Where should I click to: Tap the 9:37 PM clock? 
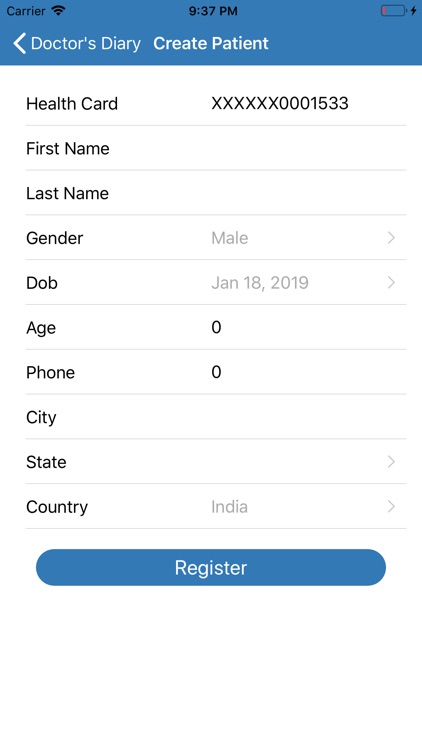(213, 11)
